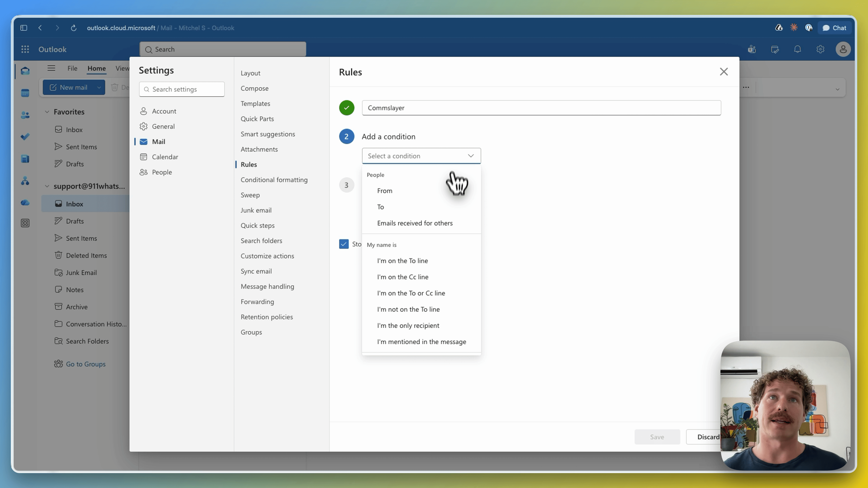The height and width of the screenshot is (488, 868).
Task: Open To Do checkmark app icon
Action: (x=25, y=137)
